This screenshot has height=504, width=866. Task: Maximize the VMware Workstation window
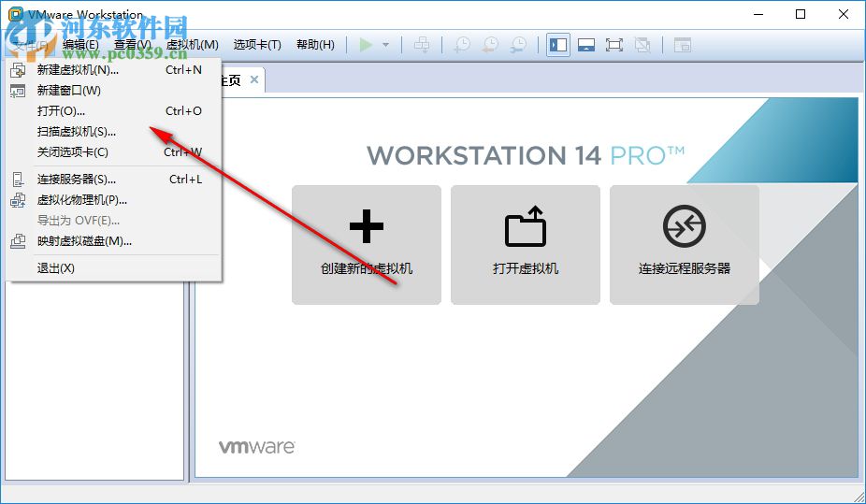pyautogui.click(x=801, y=14)
